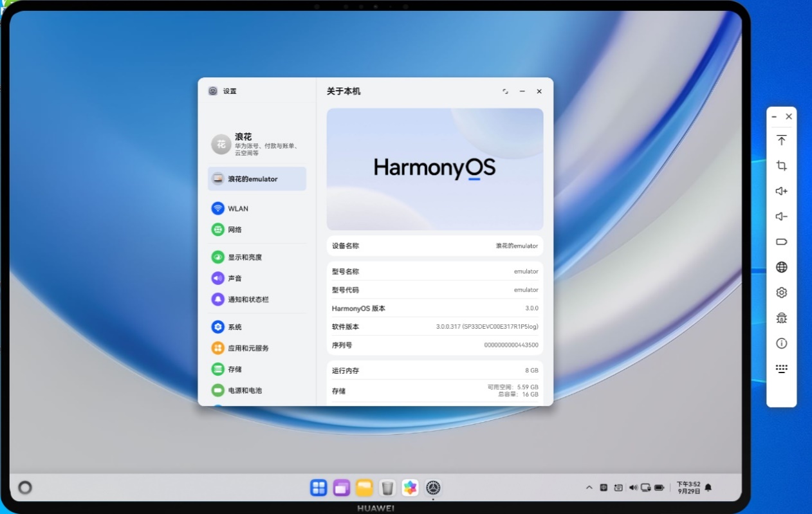Image resolution: width=812 pixels, height=514 pixels.
Task: Select 浪花的emulator device entry
Action: coord(257,179)
